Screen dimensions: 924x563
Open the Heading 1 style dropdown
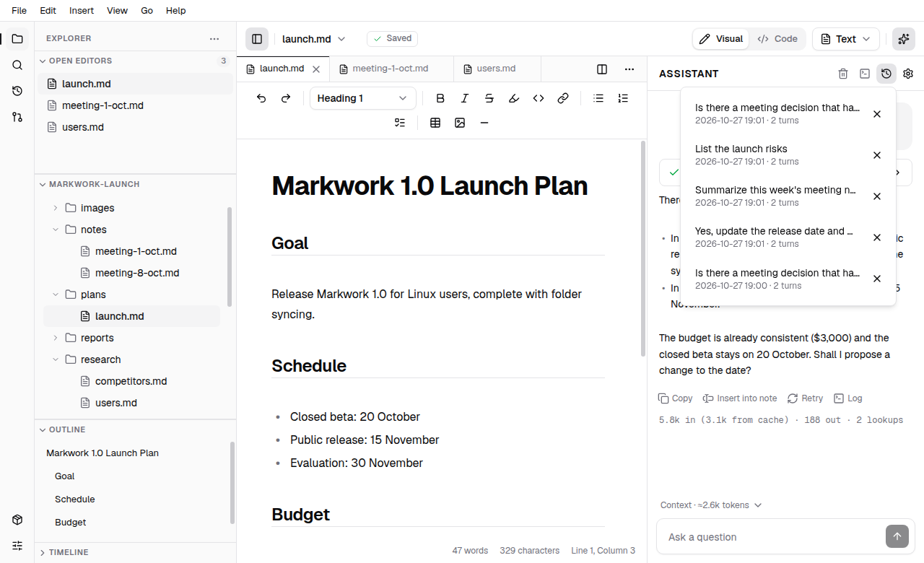pos(363,98)
